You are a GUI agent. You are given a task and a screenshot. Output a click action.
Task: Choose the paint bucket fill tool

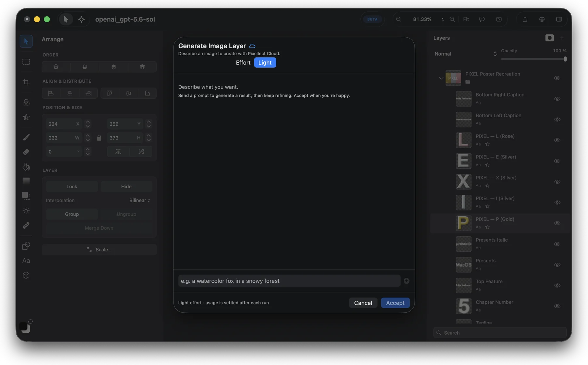pos(26,167)
